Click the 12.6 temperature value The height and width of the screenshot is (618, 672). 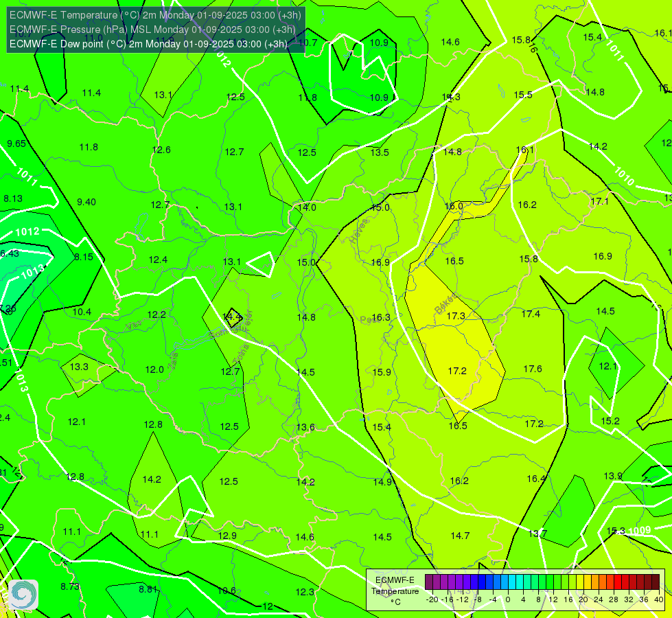pyautogui.click(x=161, y=150)
